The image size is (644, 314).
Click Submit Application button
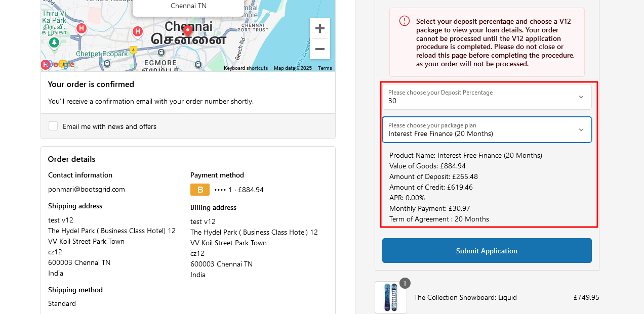pos(487,251)
